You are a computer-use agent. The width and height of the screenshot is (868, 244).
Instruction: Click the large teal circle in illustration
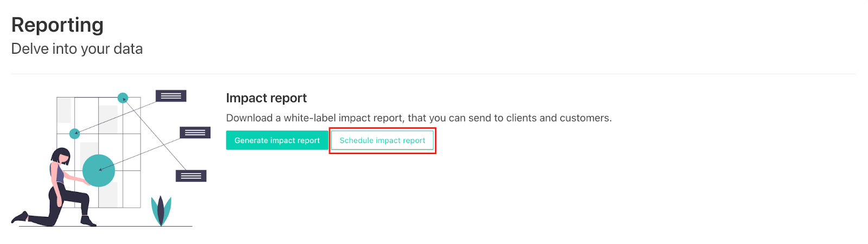click(99, 170)
